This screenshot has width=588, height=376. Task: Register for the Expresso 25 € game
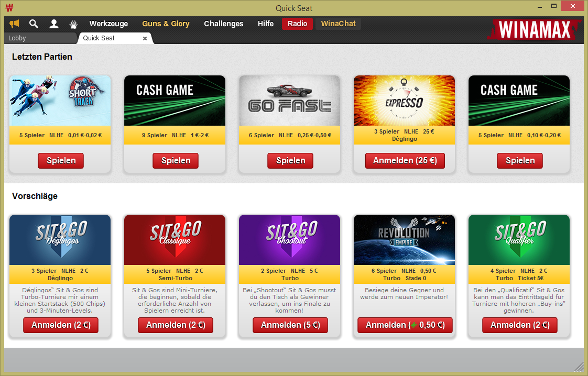(x=405, y=160)
